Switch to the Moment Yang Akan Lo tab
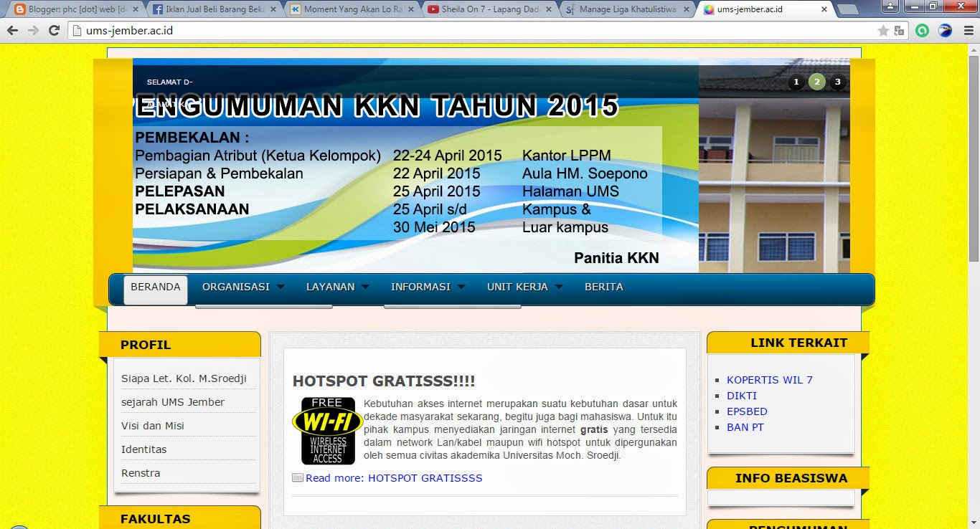980x529 pixels. click(350, 10)
